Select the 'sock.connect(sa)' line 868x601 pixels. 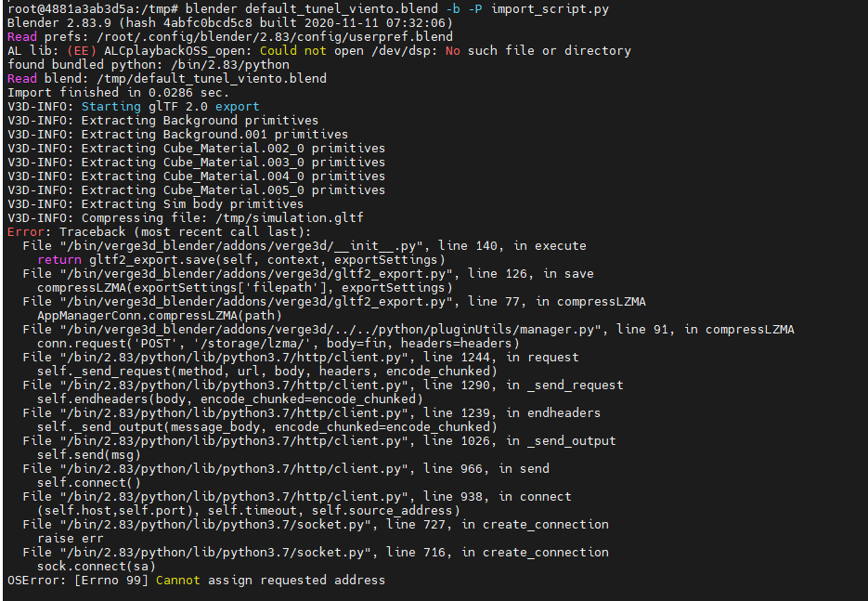97,566
